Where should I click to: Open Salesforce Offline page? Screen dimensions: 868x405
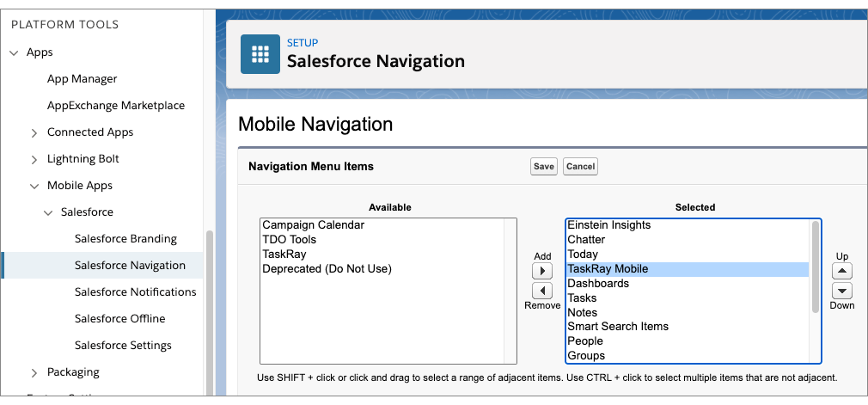click(120, 318)
